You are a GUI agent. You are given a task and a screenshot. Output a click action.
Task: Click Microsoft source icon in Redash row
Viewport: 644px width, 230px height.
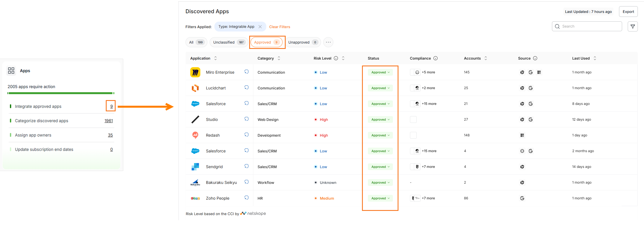point(522,135)
